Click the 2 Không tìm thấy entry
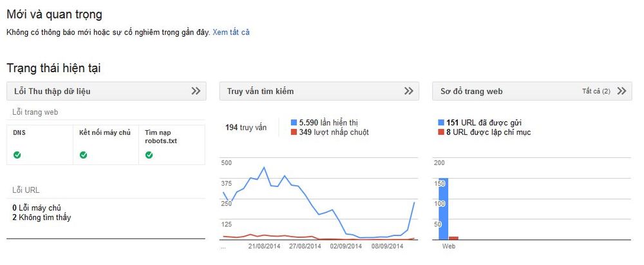This screenshot has width=644, height=265. pos(41,217)
